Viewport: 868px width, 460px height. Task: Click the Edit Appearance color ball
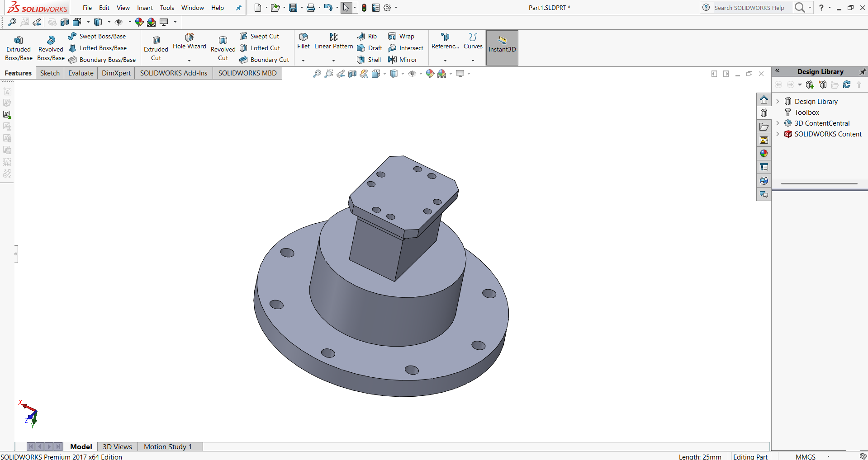click(430, 74)
